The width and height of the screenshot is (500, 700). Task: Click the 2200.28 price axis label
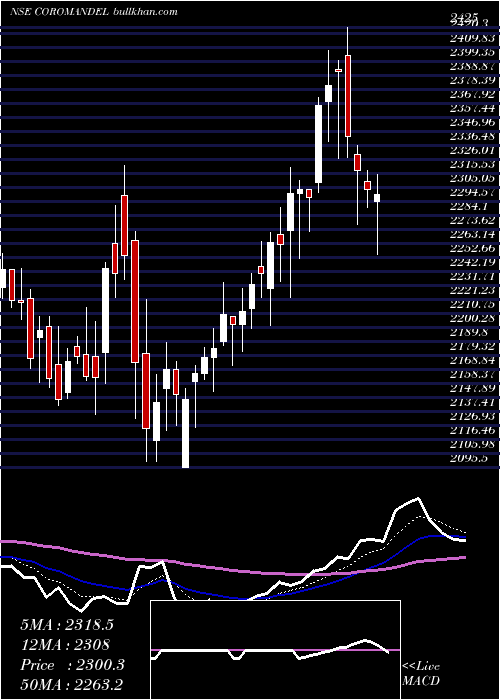pyautogui.click(x=473, y=318)
